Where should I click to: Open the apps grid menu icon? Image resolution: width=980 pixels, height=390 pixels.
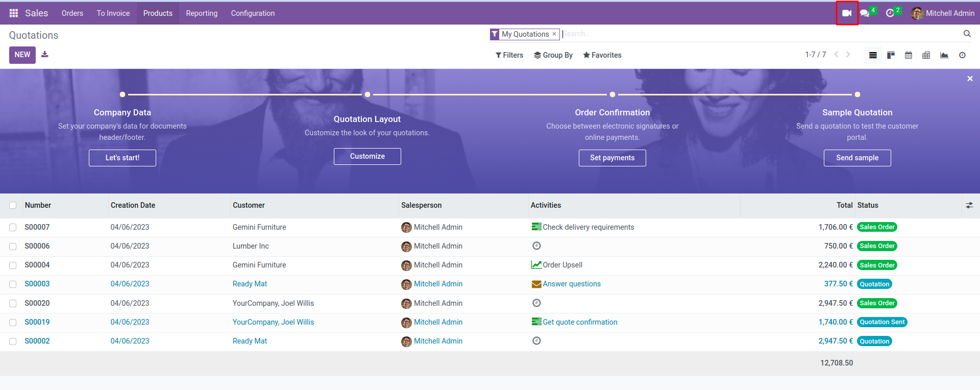point(14,13)
